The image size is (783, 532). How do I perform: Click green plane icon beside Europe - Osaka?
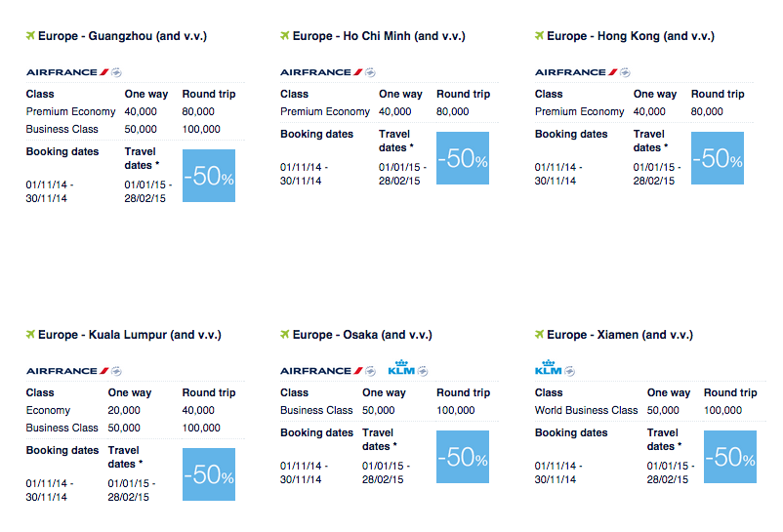(285, 334)
